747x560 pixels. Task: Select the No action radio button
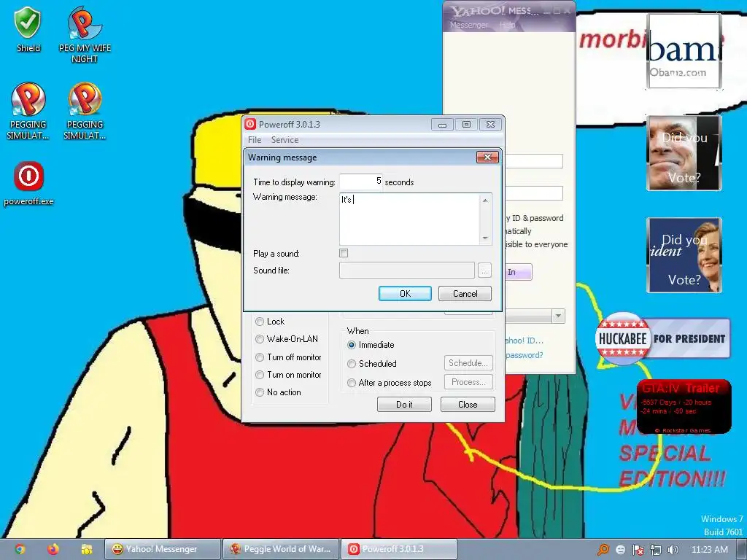pos(260,392)
